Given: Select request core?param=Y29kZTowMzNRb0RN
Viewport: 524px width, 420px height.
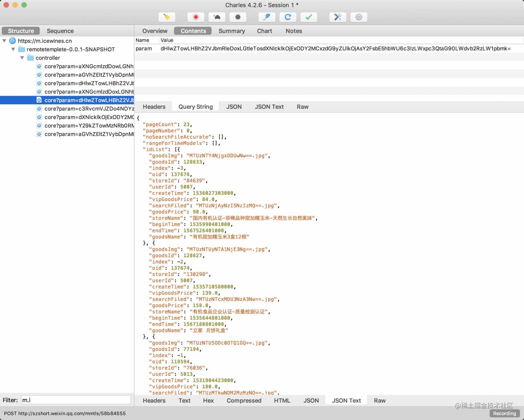Looking at the screenshot, I should coord(89,125).
